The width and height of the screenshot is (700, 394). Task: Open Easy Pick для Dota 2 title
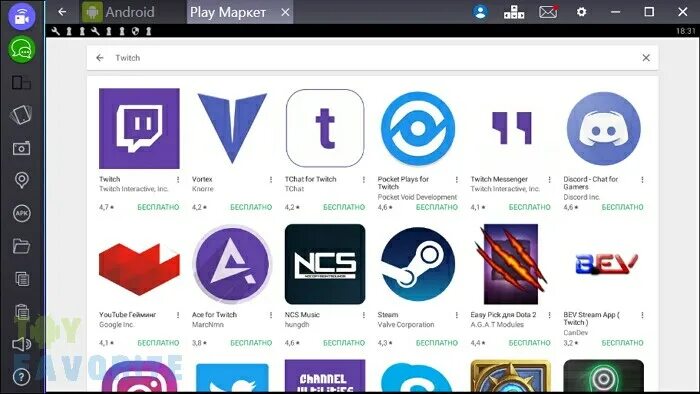[x=504, y=315]
